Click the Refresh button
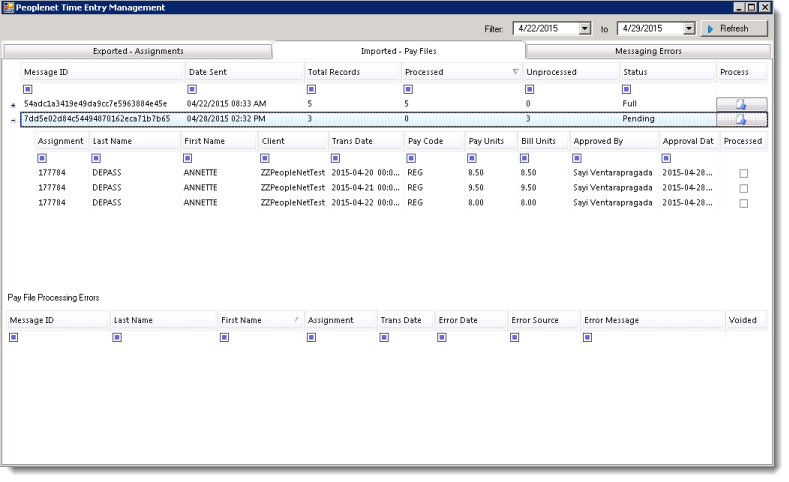Viewport: 789px width, 482px height. pyautogui.click(x=734, y=29)
